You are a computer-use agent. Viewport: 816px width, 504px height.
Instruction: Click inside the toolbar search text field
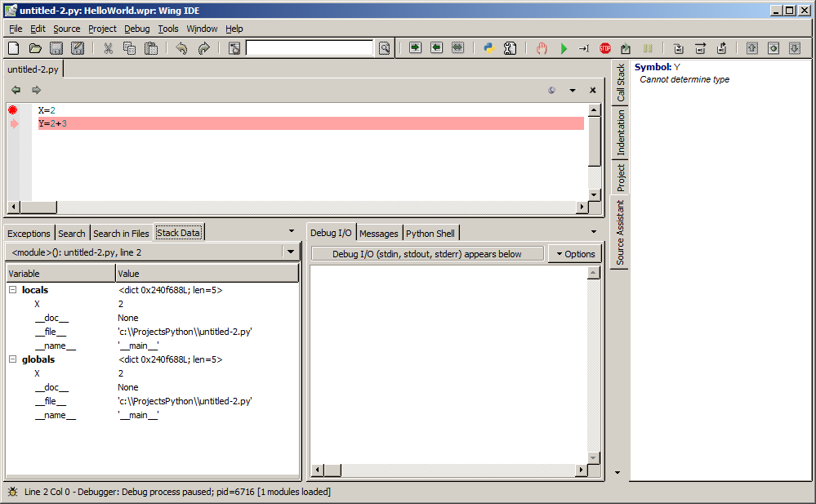click(310, 48)
